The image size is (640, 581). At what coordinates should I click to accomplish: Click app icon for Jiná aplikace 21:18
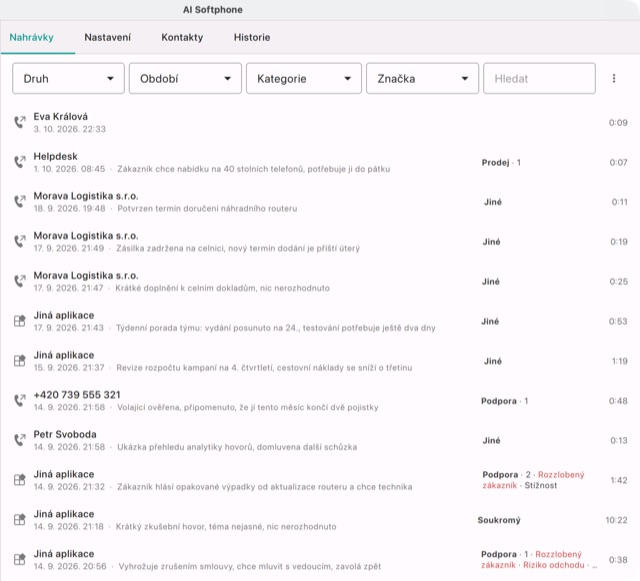tap(20, 520)
